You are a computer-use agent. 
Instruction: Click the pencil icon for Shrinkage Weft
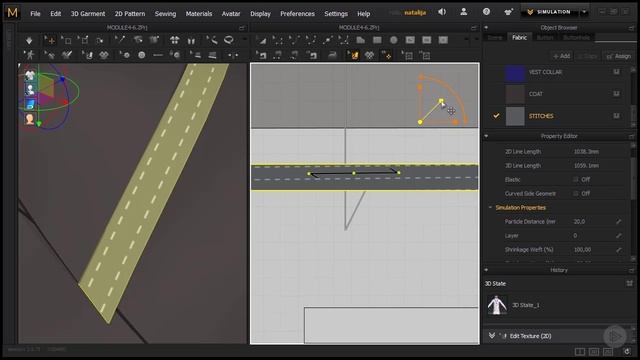(619, 249)
